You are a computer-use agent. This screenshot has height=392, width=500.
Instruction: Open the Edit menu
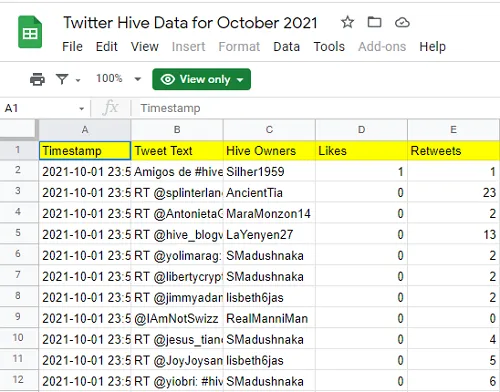pyautogui.click(x=107, y=47)
